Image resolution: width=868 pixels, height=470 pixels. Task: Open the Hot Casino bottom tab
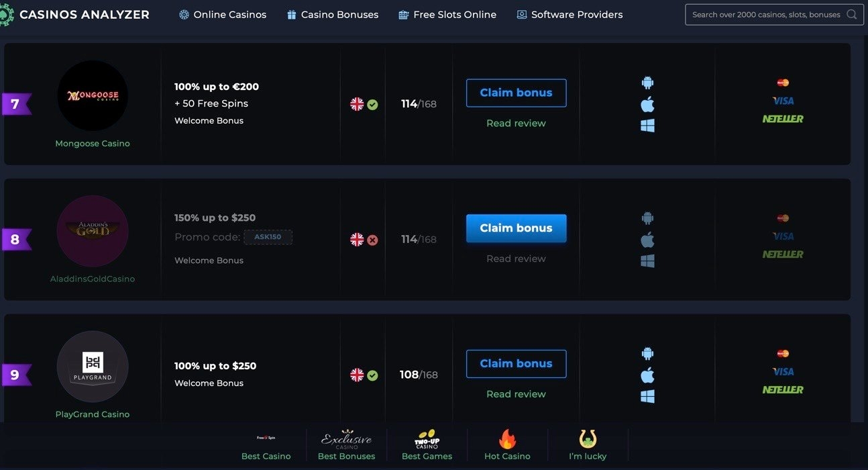pyautogui.click(x=507, y=446)
